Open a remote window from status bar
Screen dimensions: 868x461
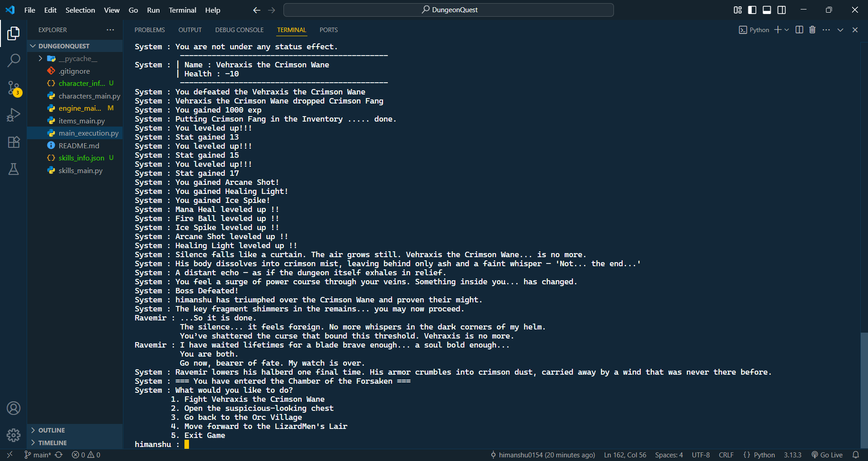(9, 455)
